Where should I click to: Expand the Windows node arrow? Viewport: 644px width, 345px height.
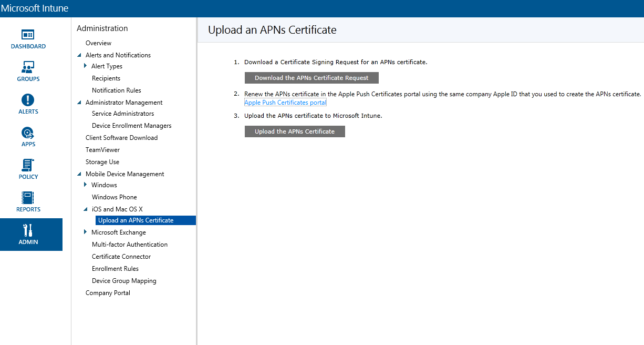point(86,185)
